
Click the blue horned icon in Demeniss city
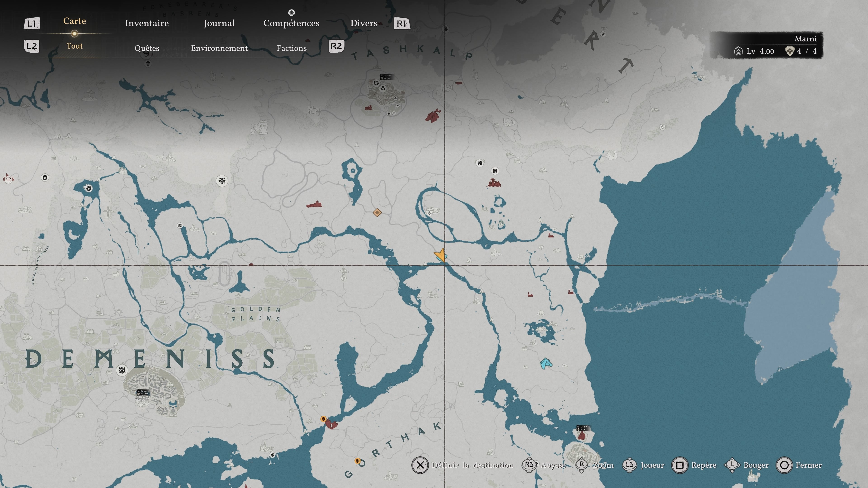173,404
